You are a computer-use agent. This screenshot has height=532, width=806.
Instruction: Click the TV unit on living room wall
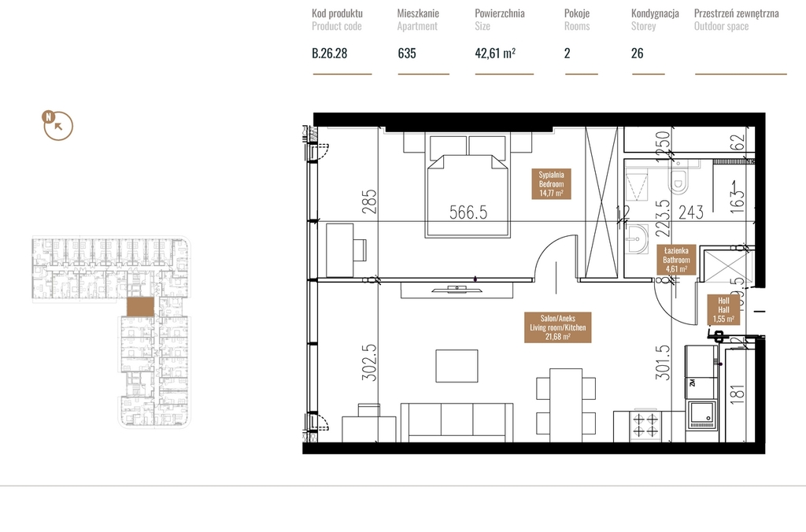(457, 290)
